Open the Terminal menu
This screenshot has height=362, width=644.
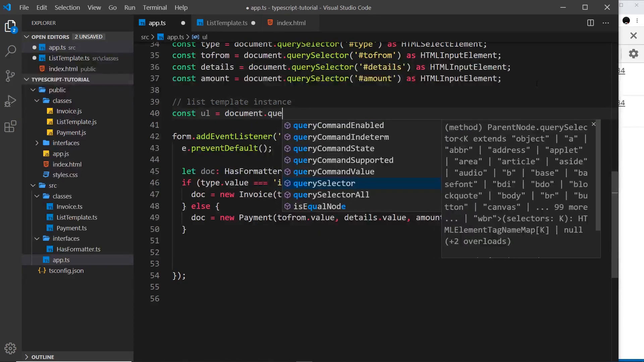click(x=155, y=7)
